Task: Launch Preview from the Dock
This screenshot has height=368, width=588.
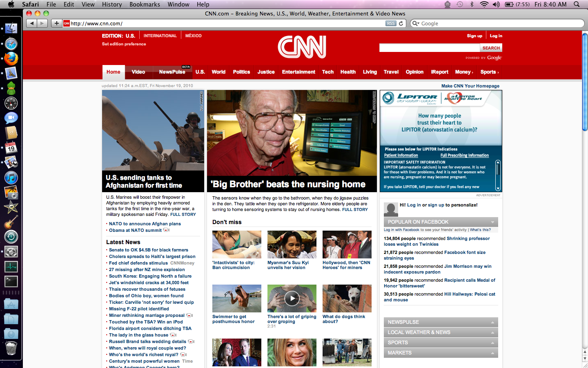Action: 11,162
